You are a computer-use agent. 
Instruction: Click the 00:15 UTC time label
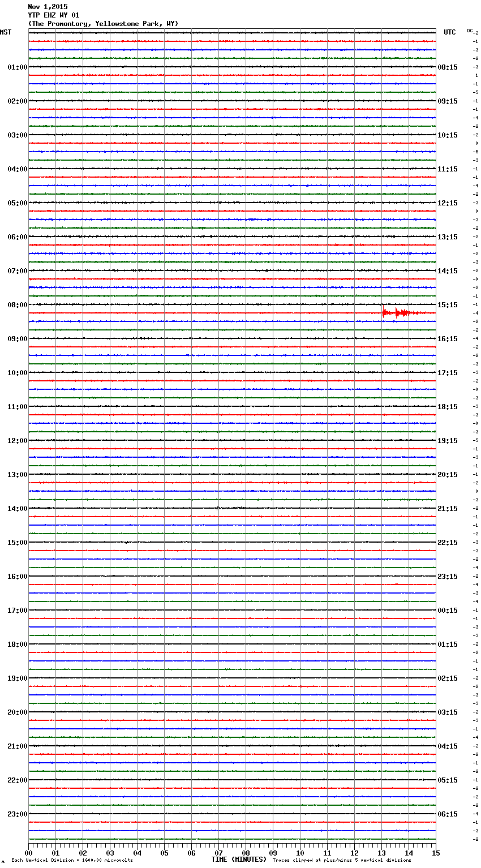tap(448, 611)
